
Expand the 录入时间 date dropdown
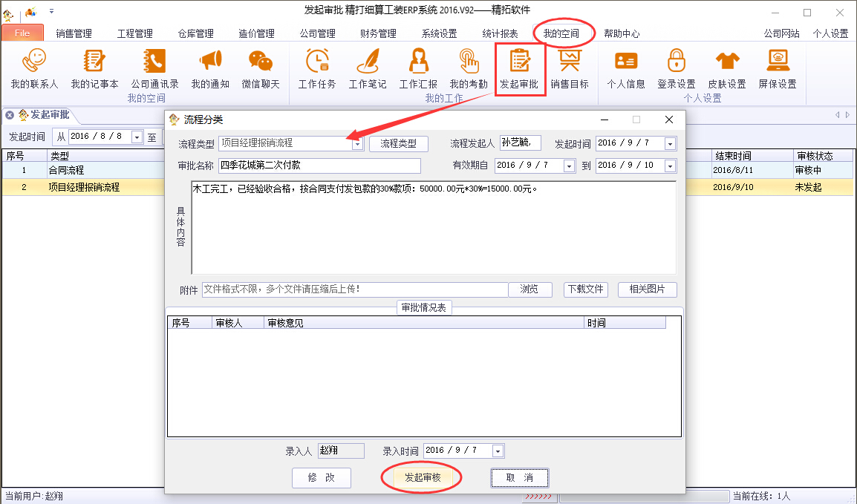pyautogui.click(x=498, y=451)
